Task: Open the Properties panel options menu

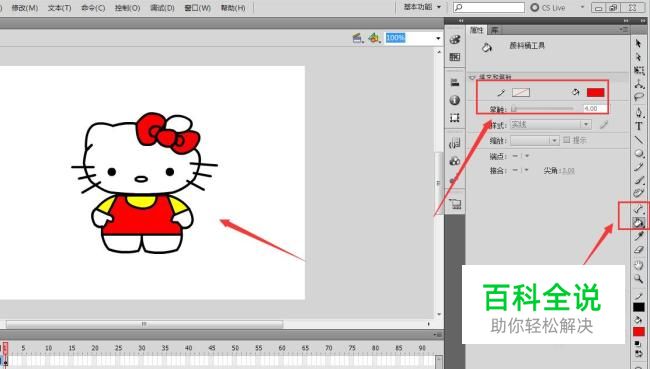Action: (623, 29)
